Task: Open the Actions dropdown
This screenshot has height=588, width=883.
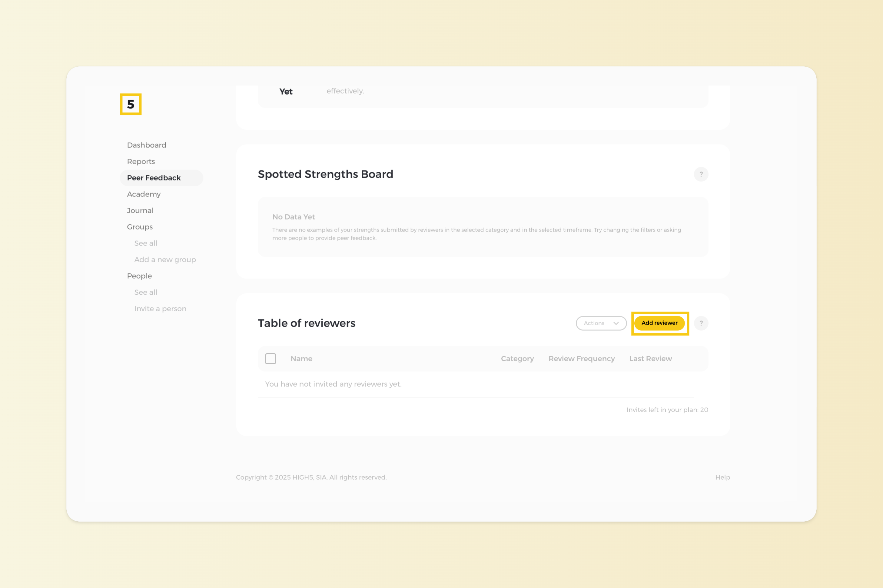Action: pyautogui.click(x=601, y=323)
